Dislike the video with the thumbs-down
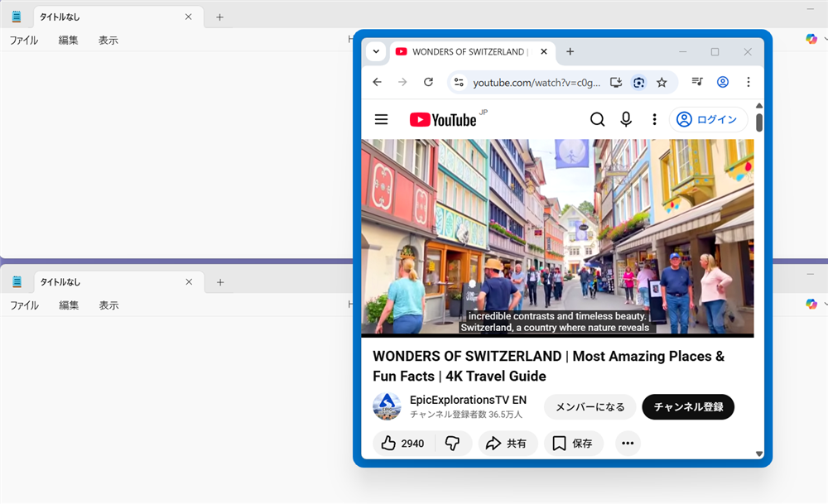The image size is (828, 504). click(453, 444)
